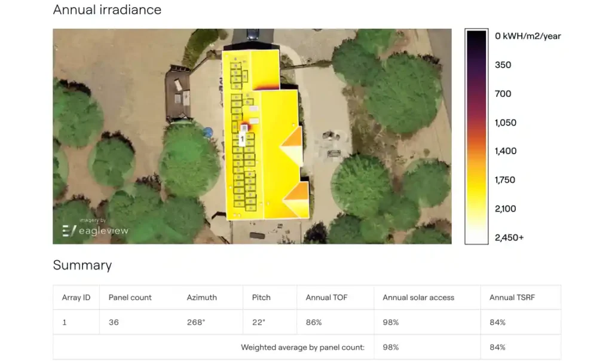Click the "Array ID" column header
Viewport: 612px width, 364px height.
[75, 297]
